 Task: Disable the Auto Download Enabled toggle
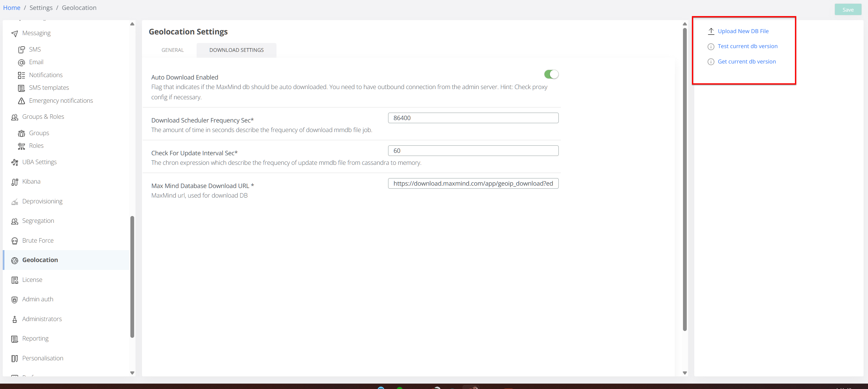click(551, 74)
